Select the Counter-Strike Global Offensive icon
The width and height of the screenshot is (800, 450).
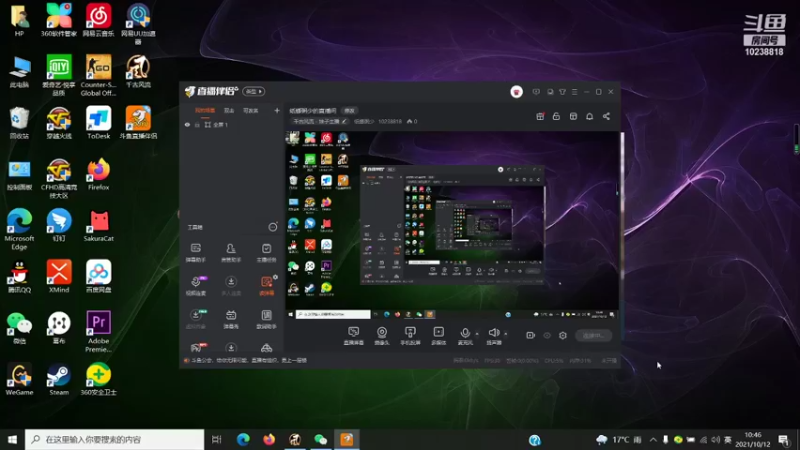(98, 76)
